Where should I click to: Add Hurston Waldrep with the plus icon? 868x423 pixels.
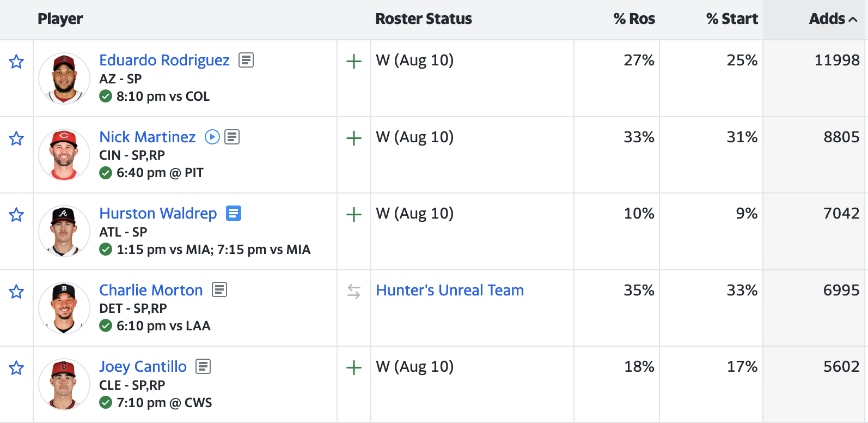(x=354, y=214)
